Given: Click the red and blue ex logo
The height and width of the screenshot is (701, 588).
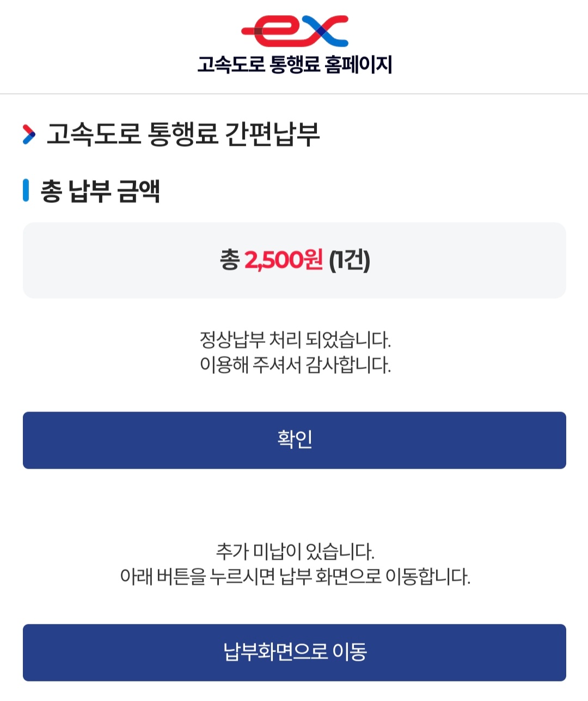Looking at the screenshot, I should coord(295,31).
